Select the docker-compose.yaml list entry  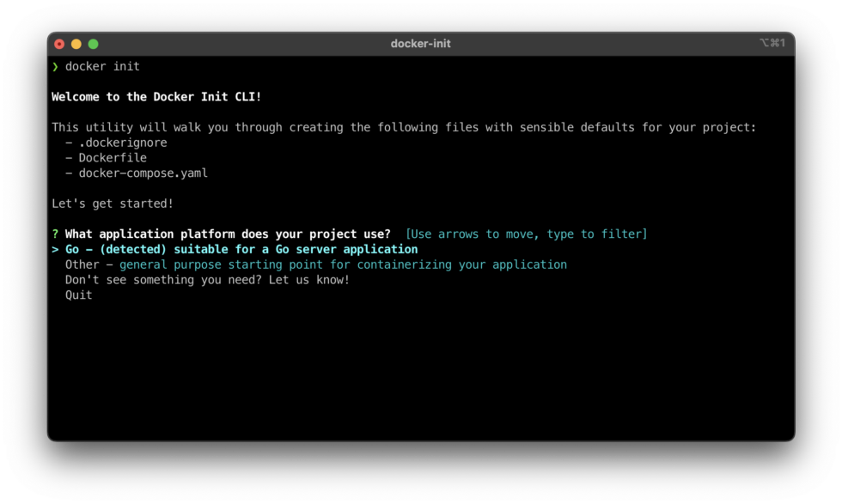point(141,173)
